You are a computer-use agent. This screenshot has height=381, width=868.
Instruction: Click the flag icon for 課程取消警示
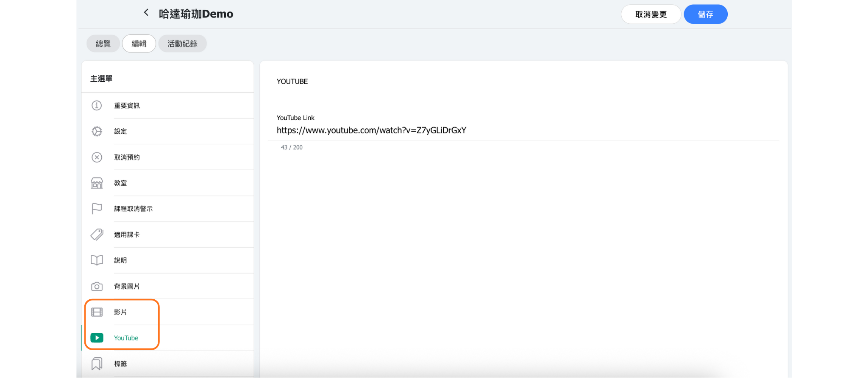97,209
